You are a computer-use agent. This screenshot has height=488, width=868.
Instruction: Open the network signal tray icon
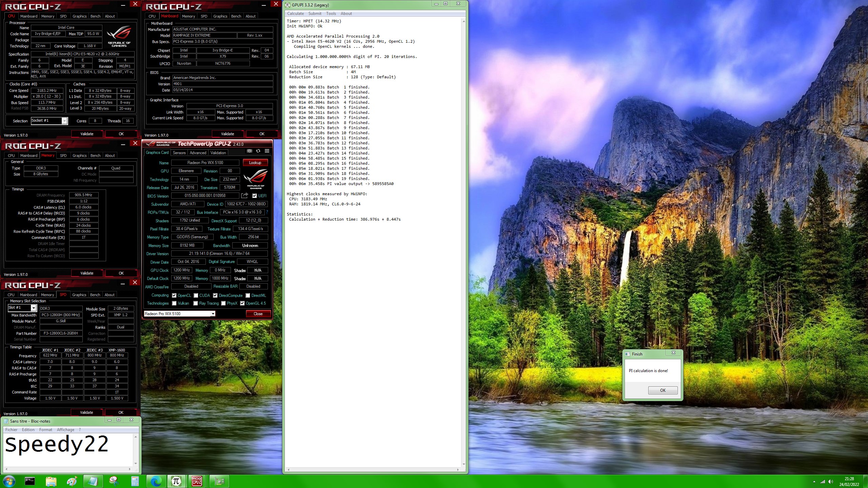coord(823,482)
